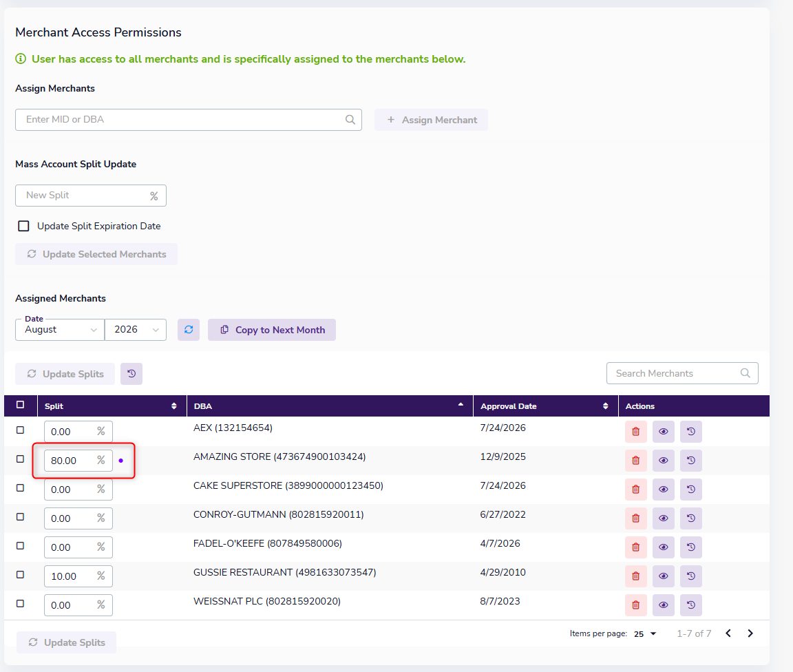The height and width of the screenshot is (672, 793).
Task: Click Copy to Next Month button
Action: point(272,329)
